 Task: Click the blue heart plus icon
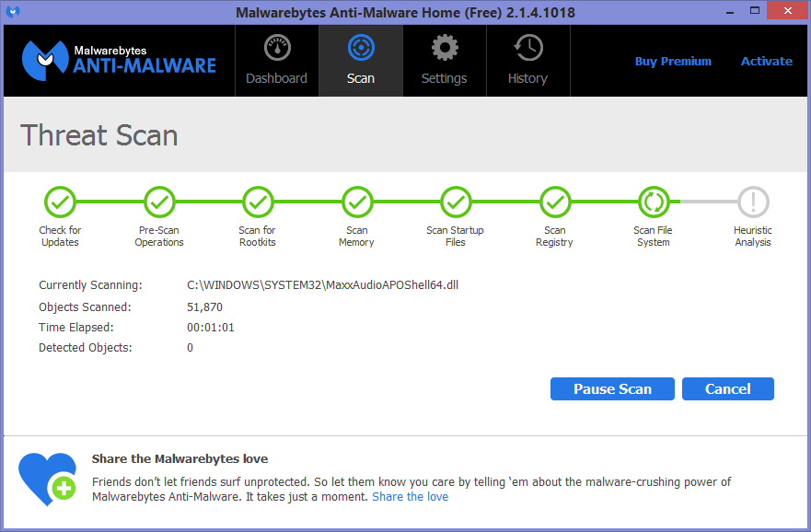pos(48,480)
